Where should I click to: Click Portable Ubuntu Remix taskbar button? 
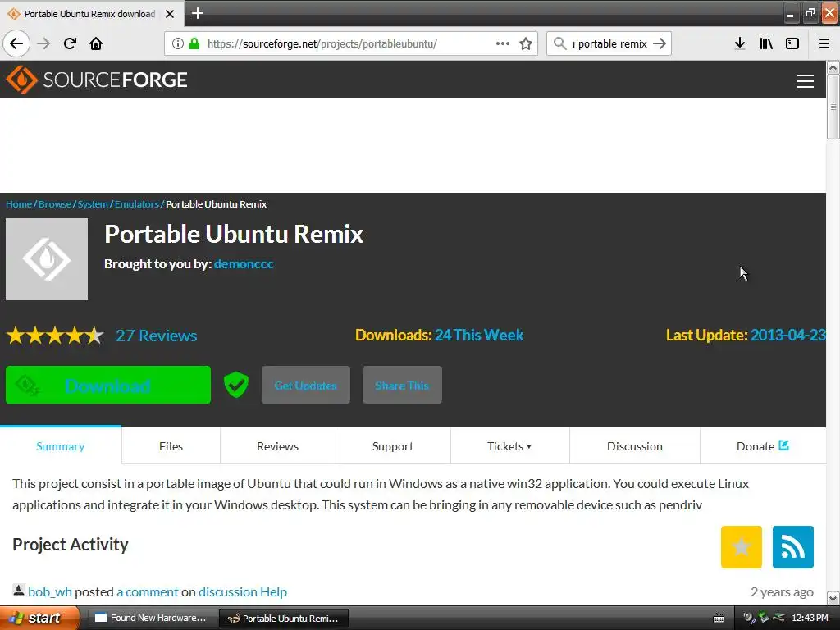pyautogui.click(x=284, y=619)
